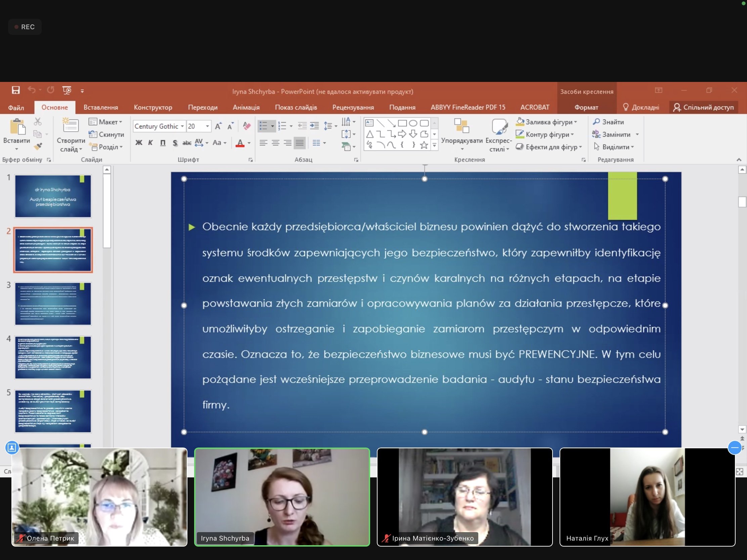Click REC recording indicator

(x=25, y=27)
